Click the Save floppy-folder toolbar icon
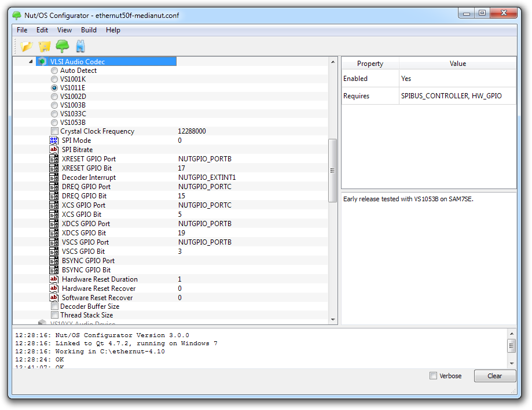The height and width of the screenshot is (410, 532). click(44, 46)
